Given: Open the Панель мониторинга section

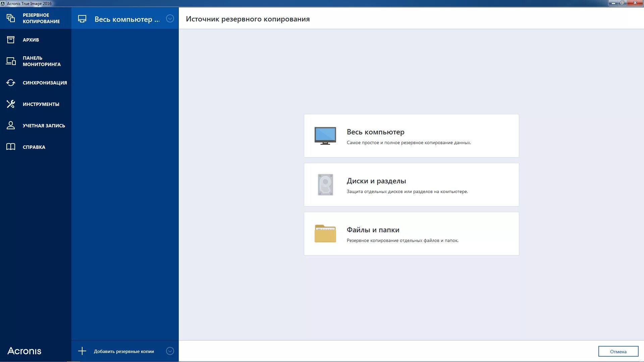Looking at the screenshot, I should (x=40, y=61).
